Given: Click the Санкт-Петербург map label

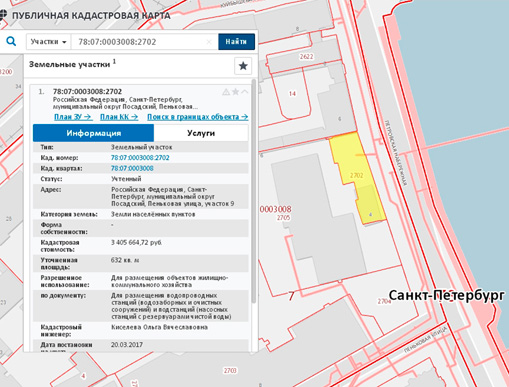Looking at the screenshot, I should click(447, 295).
